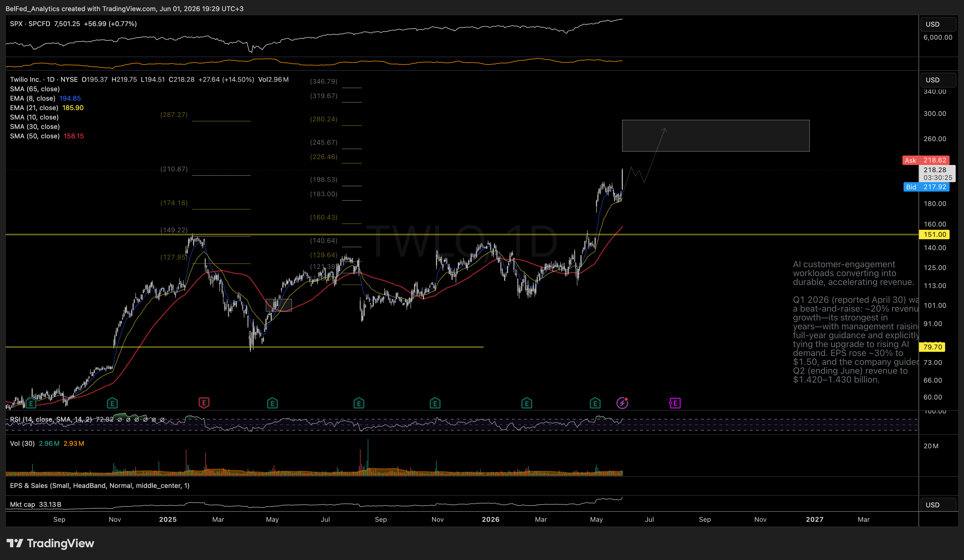Click the 300.00 price axis label
This screenshot has width=964, height=560.
935,114
